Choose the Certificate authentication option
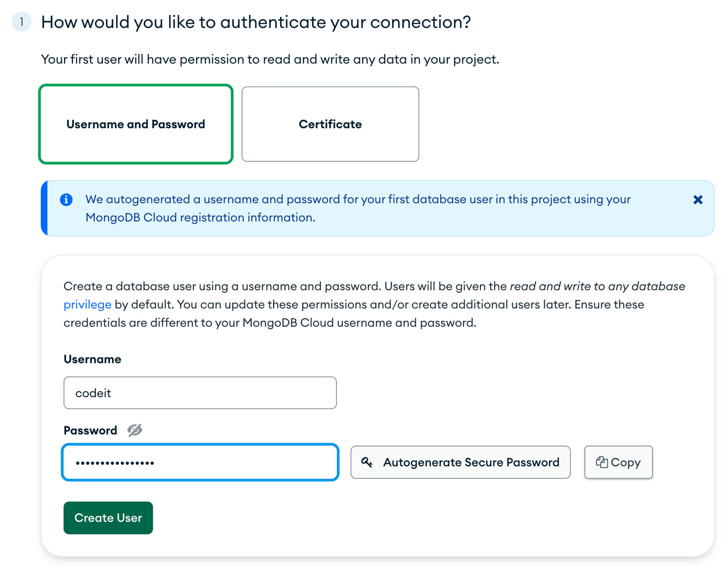This screenshot has height=572, width=728. coord(330,124)
